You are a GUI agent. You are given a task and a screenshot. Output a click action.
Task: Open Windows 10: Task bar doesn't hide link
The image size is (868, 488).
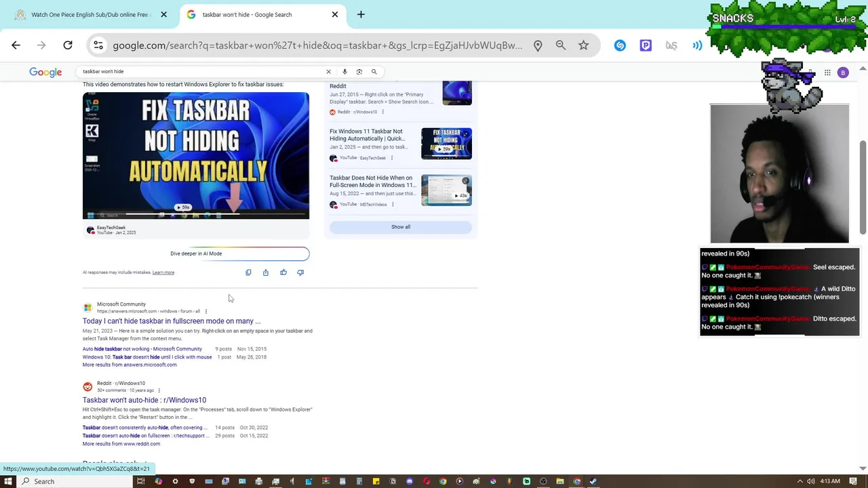pos(147,357)
